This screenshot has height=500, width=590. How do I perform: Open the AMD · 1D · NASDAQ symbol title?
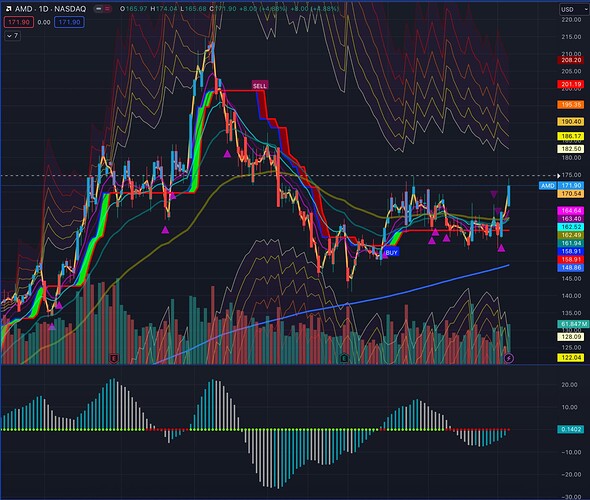50,9
